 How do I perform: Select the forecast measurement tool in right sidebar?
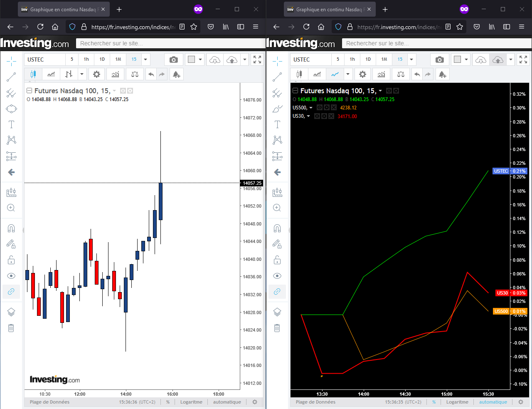point(277,156)
